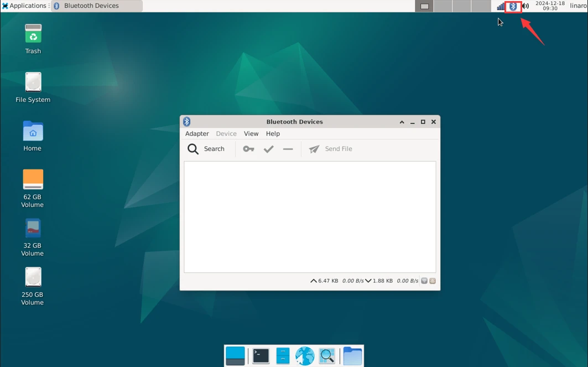Minimize the Bluetooth Devices window
Viewport: 588px width, 367px height.
[x=412, y=122]
